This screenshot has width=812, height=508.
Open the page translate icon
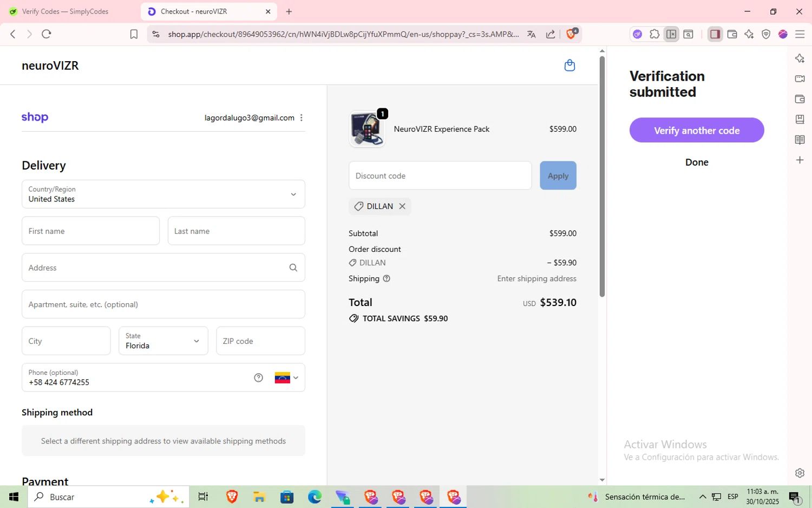click(x=531, y=34)
